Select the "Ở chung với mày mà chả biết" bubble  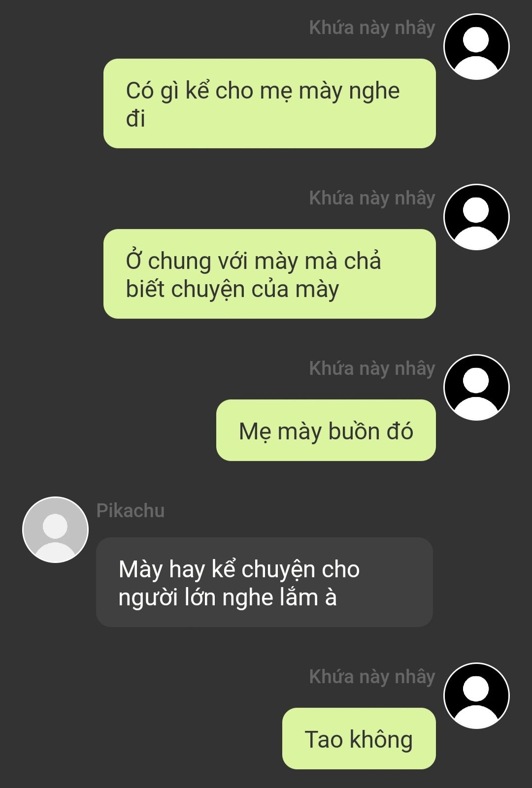coord(269,274)
